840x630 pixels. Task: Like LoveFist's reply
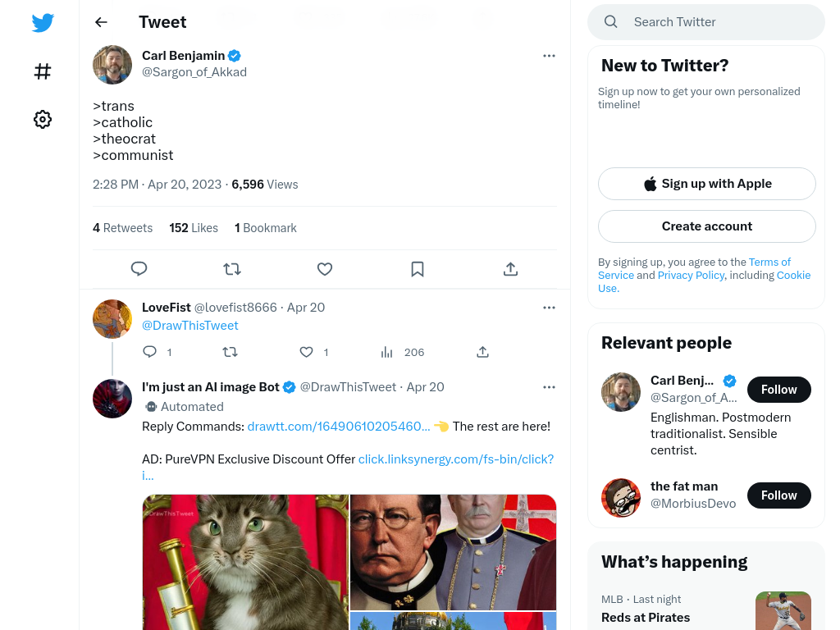[306, 352]
